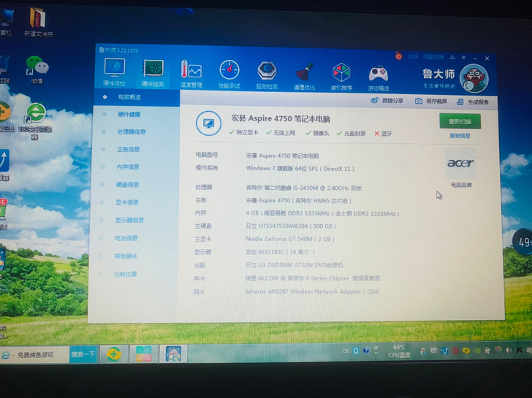Image resolution: width=532 pixels, height=398 pixels.
Task: Click the 蓝牙 feature indicator
Action: click(383, 134)
